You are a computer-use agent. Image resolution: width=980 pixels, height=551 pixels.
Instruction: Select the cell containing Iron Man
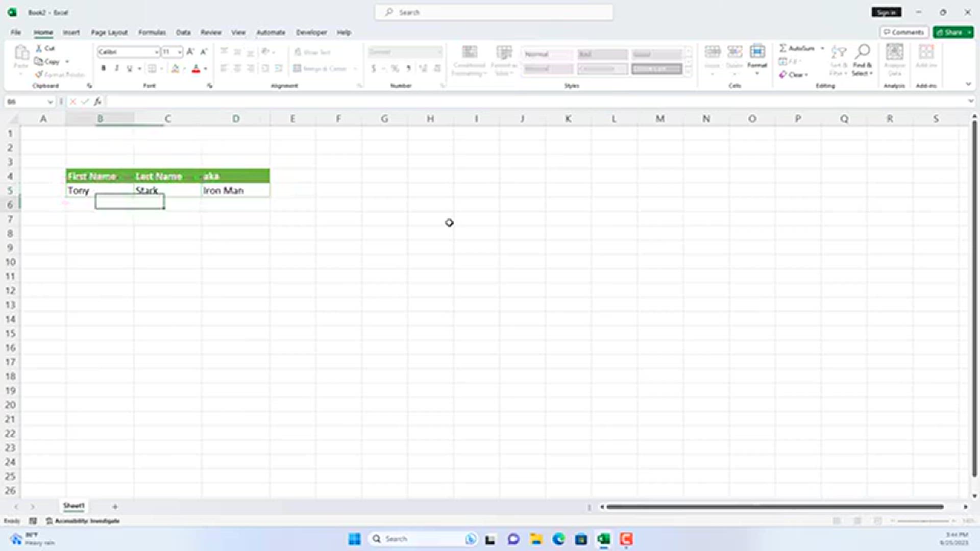click(235, 190)
